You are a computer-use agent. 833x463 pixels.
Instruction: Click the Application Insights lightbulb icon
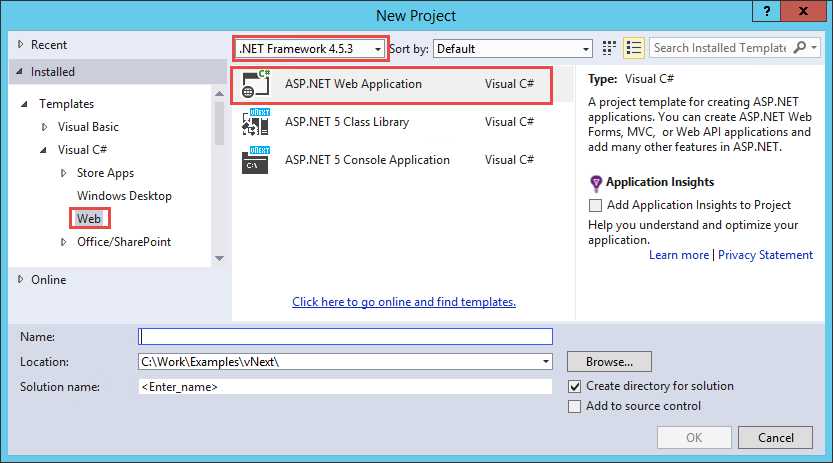(x=596, y=183)
